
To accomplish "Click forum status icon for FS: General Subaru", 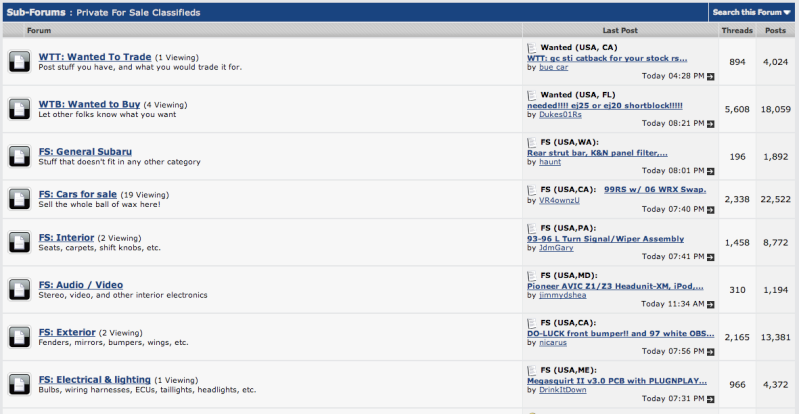I will click(19, 157).
